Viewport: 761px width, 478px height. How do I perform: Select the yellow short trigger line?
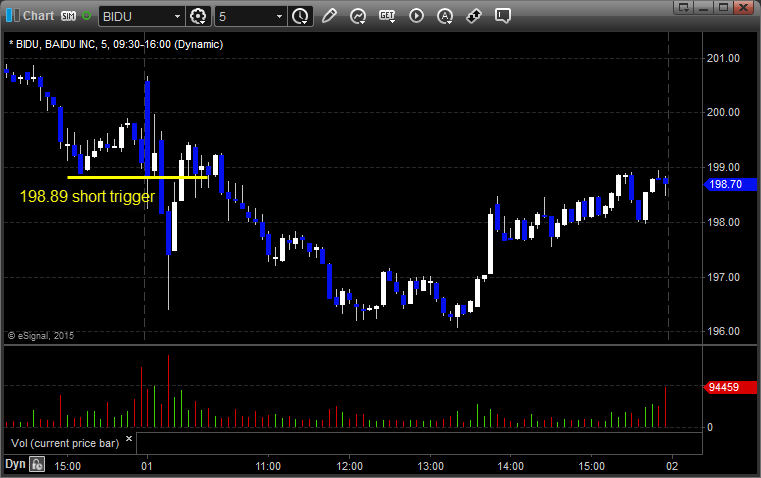click(x=137, y=177)
